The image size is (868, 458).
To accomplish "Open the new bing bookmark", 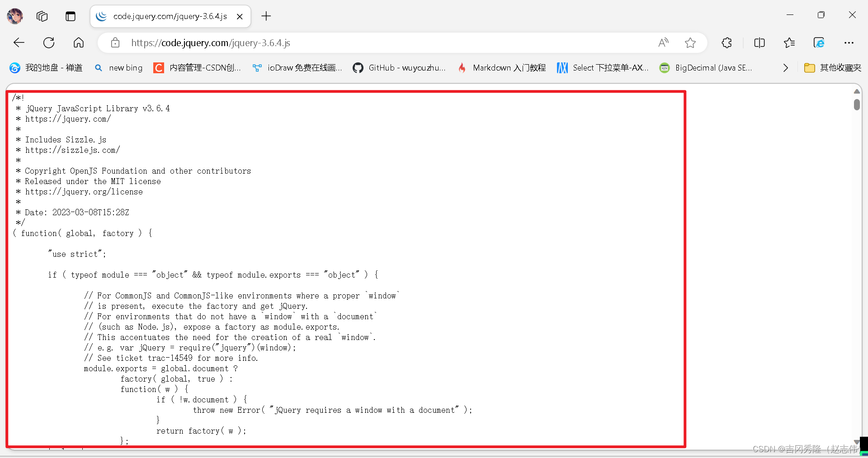I will (x=118, y=68).
